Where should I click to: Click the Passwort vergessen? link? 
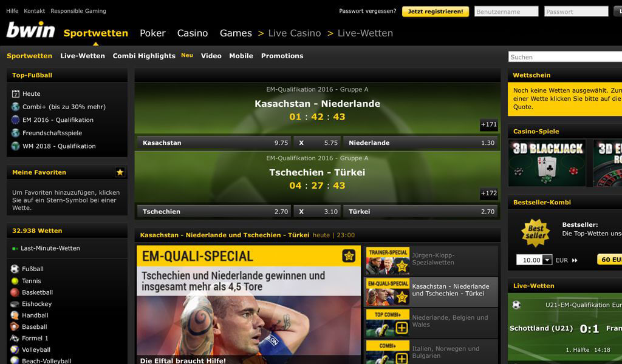click(x=367, y=11)
